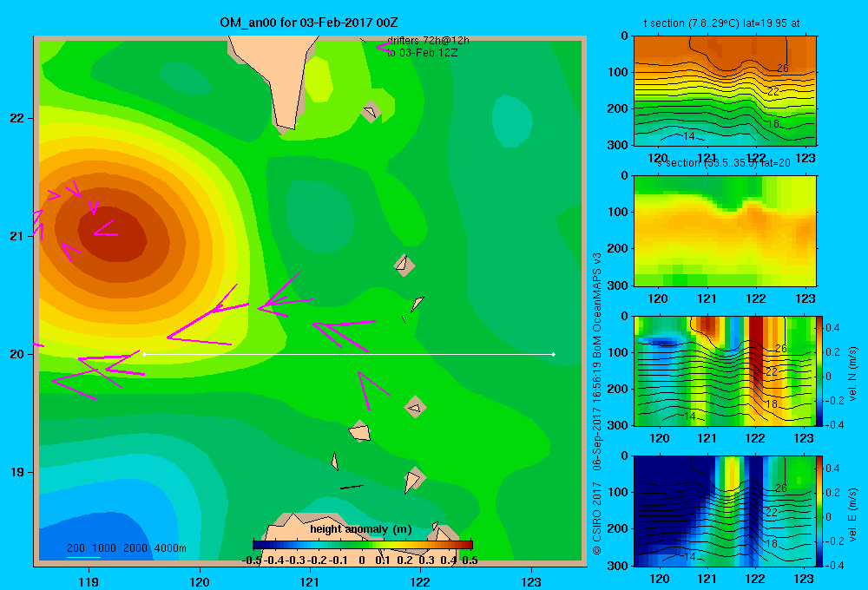The image size is (868, 590).
Task: Click the "to 03-Feb 12Z" label
Action: [x=423, y=53]
